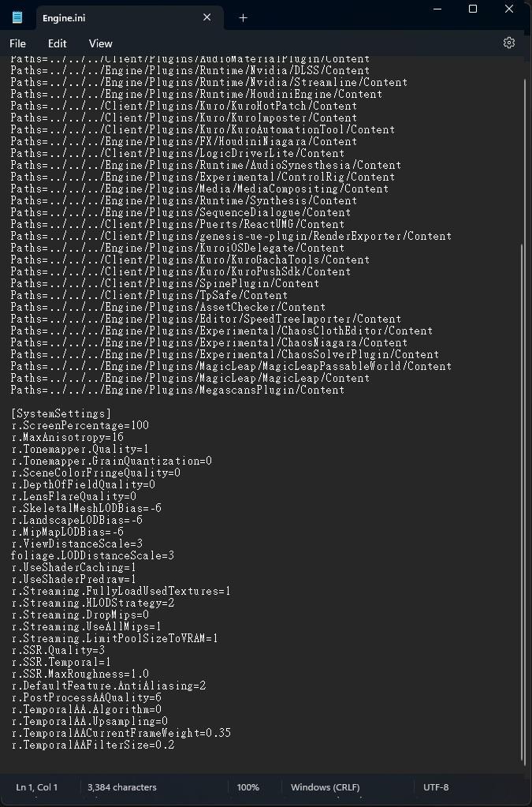This screenshot has width=532, height=807.
Task: Click the Notepad app icon in the title bar
Action: coord(17,17)
